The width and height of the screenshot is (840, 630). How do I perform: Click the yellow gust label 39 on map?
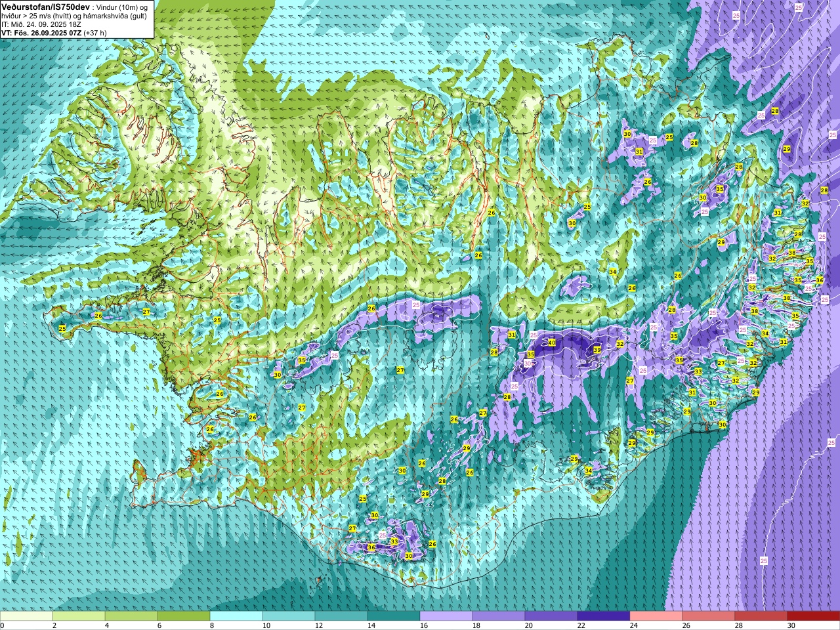pyautogui.click(x=597, y=350)
